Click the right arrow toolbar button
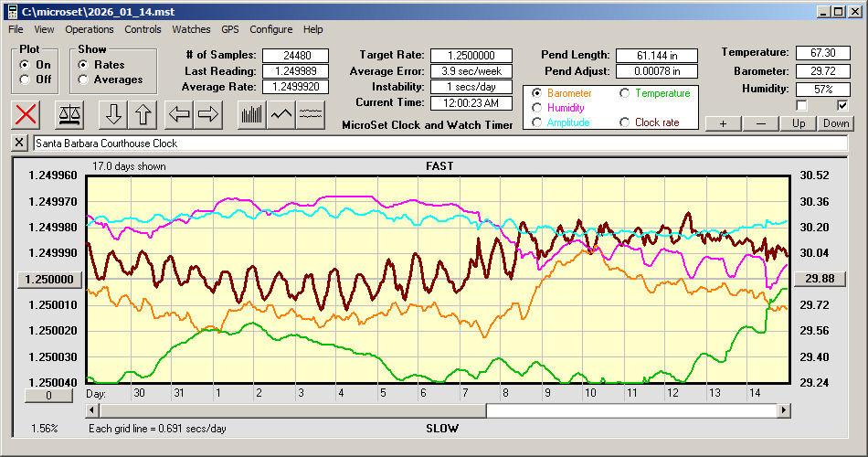 coord(208,114)
